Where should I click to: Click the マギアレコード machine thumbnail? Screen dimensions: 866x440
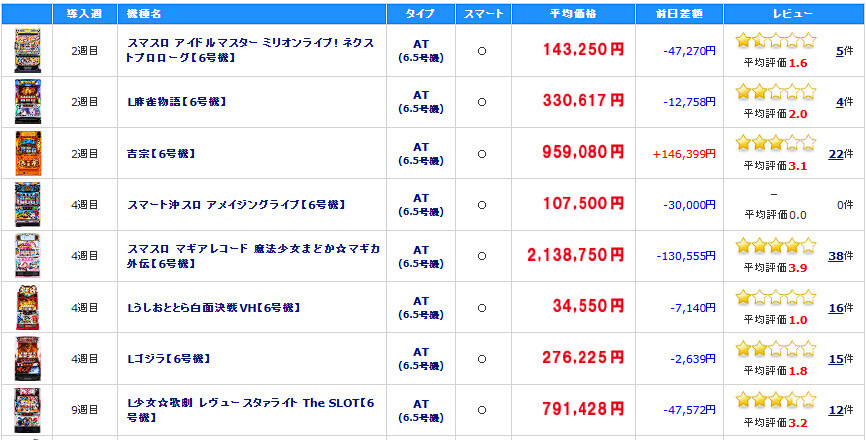click(x=28, y=256)
